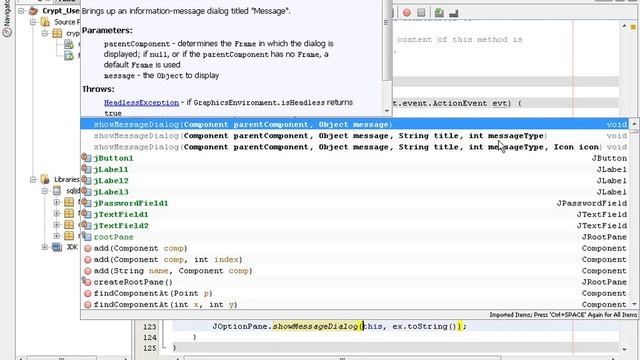Collapse the cryp package node
Viewport: 640px width, 360px height.
coord(45,33)
